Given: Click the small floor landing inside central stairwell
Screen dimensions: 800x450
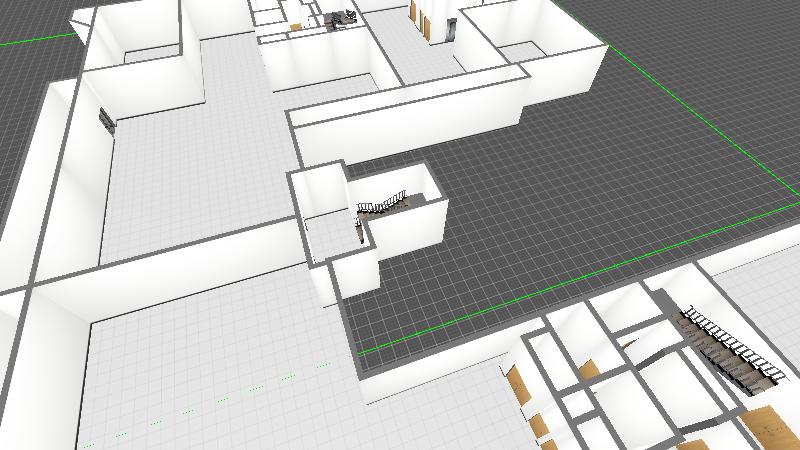Looking at the screenshot, I should point(330,235).
